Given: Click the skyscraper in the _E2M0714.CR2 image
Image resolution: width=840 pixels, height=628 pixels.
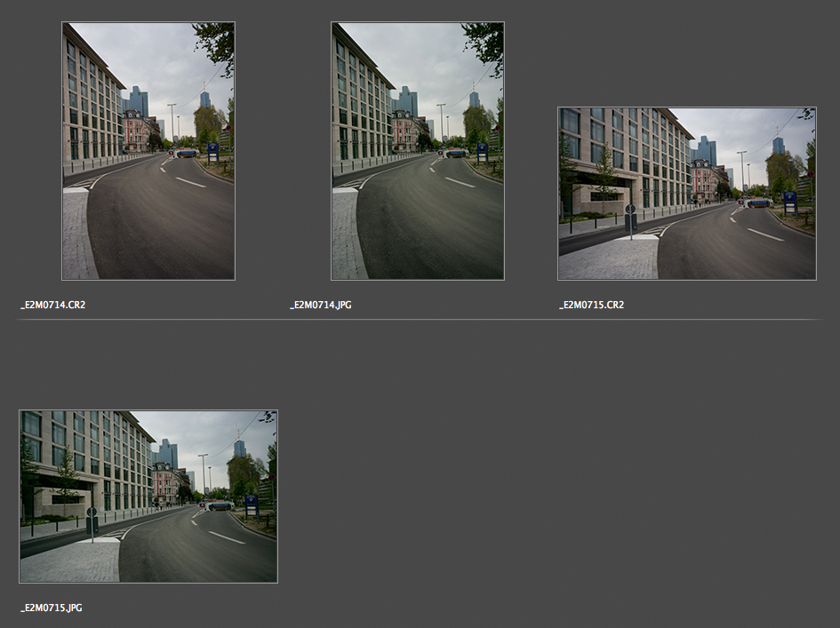Looking at the screenshot, I should [137, 99].
